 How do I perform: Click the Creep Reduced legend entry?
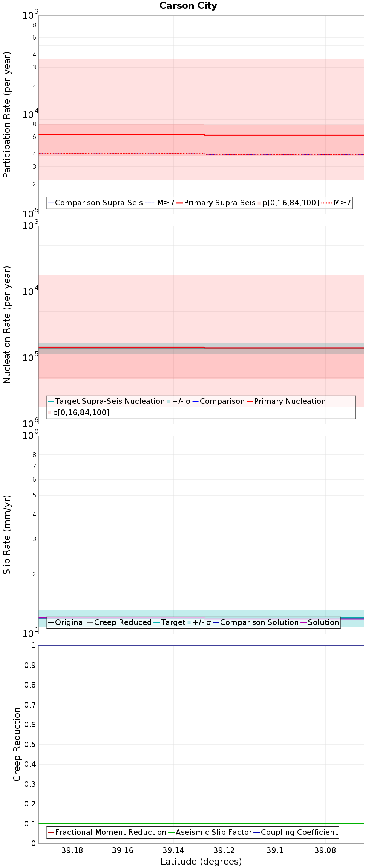tap(119, 622)
